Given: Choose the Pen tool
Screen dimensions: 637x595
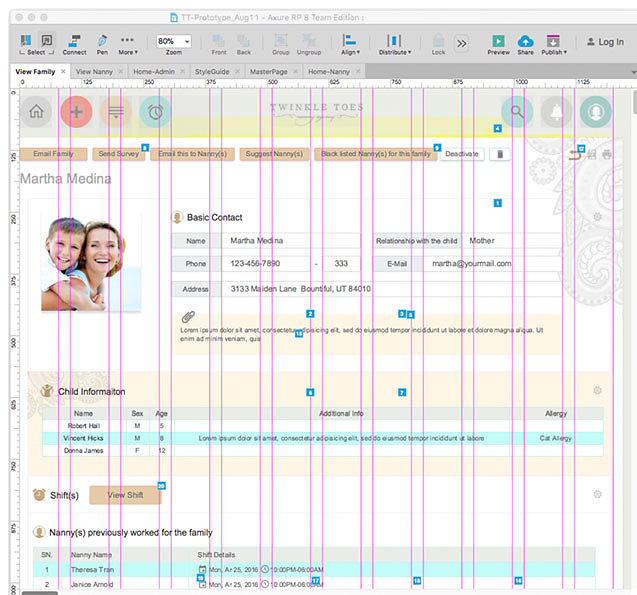Looking at the screenshot, I should click(102, 44).
